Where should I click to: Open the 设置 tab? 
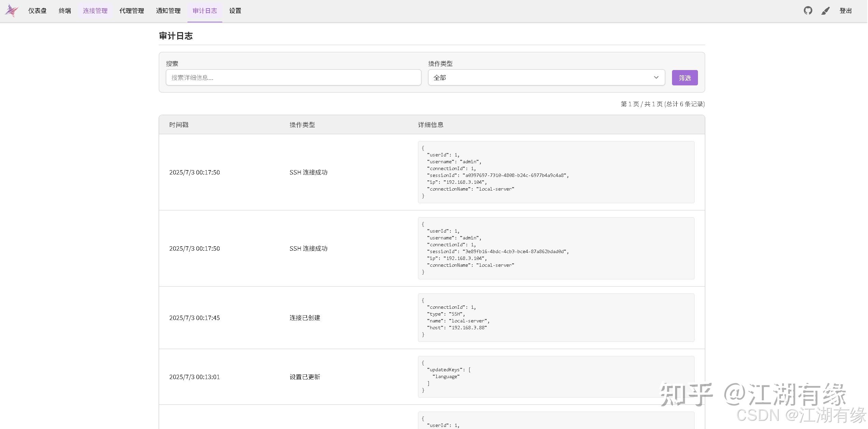(x=235, y=11)
